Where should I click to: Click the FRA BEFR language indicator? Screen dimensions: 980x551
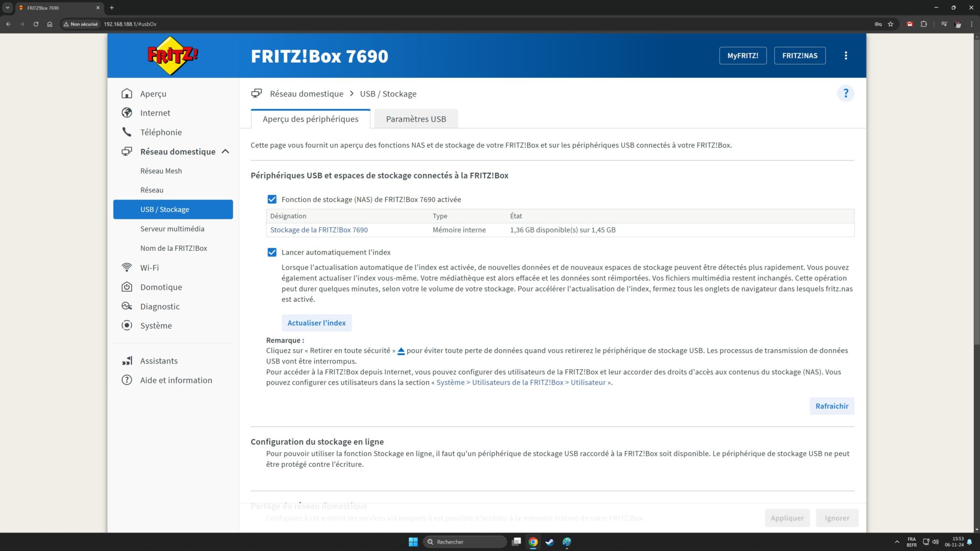(912, 542)
